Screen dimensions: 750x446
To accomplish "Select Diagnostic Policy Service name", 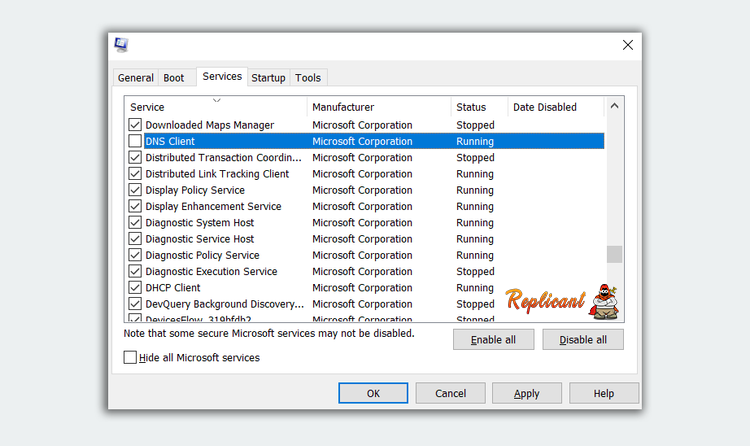I will click(x=202, y=256).
